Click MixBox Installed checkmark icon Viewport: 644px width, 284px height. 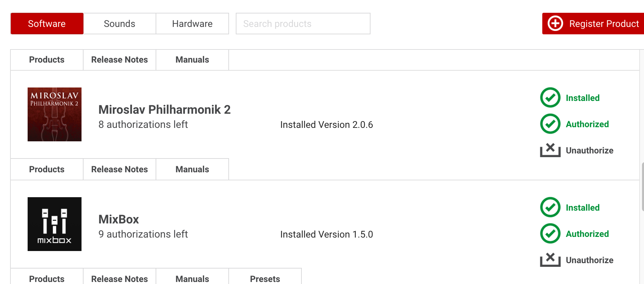tap(550, 207)
